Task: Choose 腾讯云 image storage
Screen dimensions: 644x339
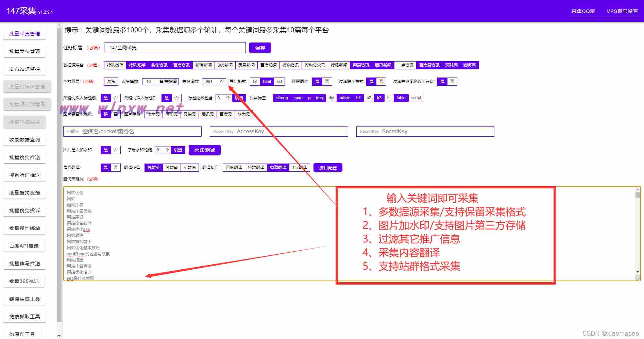Action: coord(208,114)
